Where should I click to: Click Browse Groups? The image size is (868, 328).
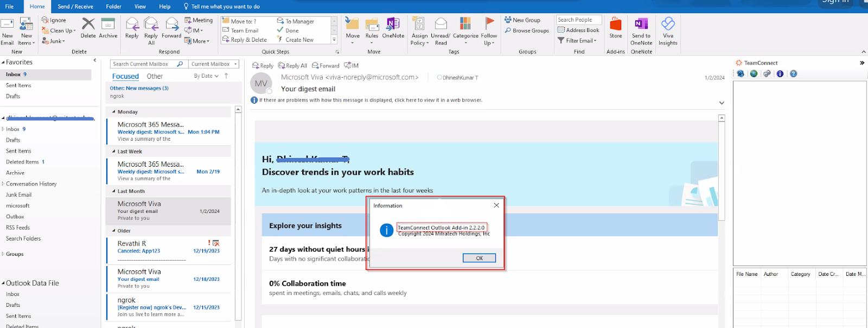pyautogui.click(x=527, y=30)
